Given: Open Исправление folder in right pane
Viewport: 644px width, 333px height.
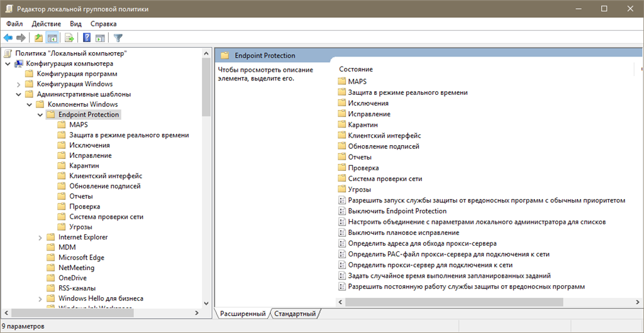Looking at the screenshot, I should pyautogui.click(x=369, y=114).
